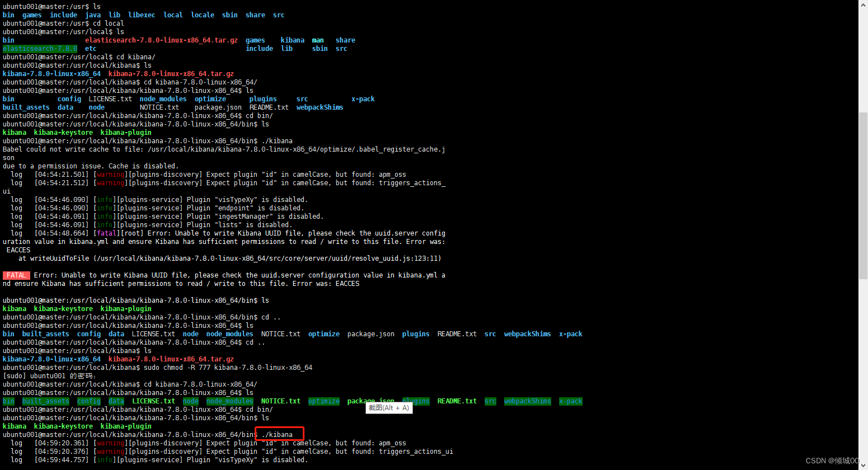Click the "lists" plugin name
This screenshot has width=868, height=470.
click(228, 225)
